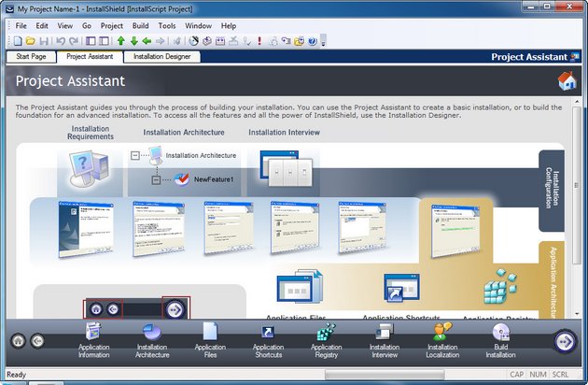Click the Installation Requirements computer thumbnail
This screenshot has height=385, width=588.
click(x=91, y=168)
